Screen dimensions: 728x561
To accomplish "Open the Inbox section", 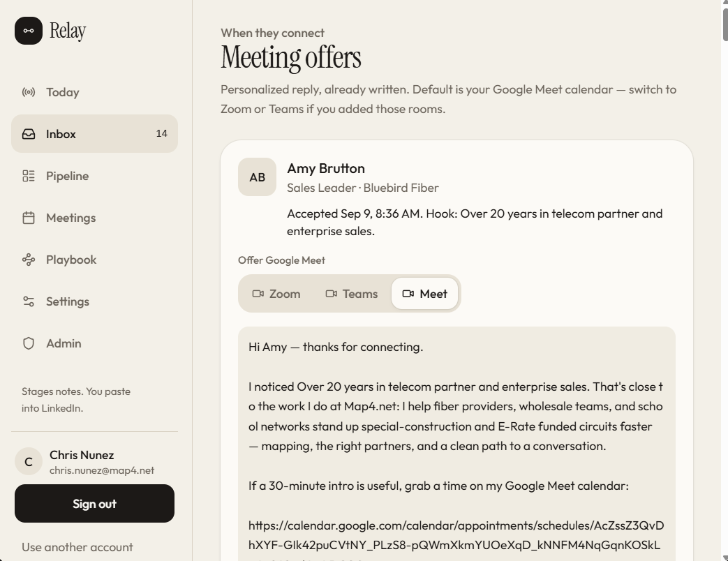I will tap(95, 134).
